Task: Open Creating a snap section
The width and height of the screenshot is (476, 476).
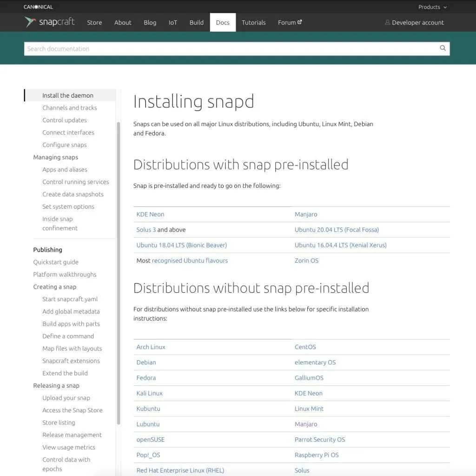Action: [55, 286]
